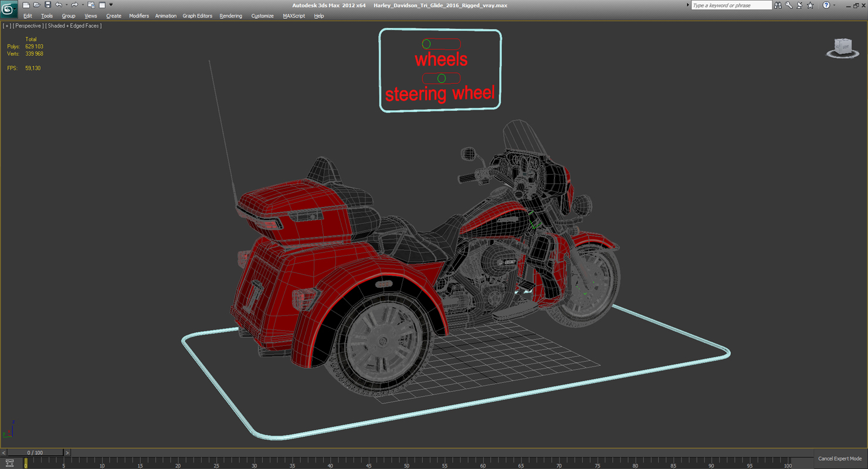Image resolution: width=868 pixels, height=469 pixels.
Task: Click the star Favorites icon
Action: (x=811, y=5)
